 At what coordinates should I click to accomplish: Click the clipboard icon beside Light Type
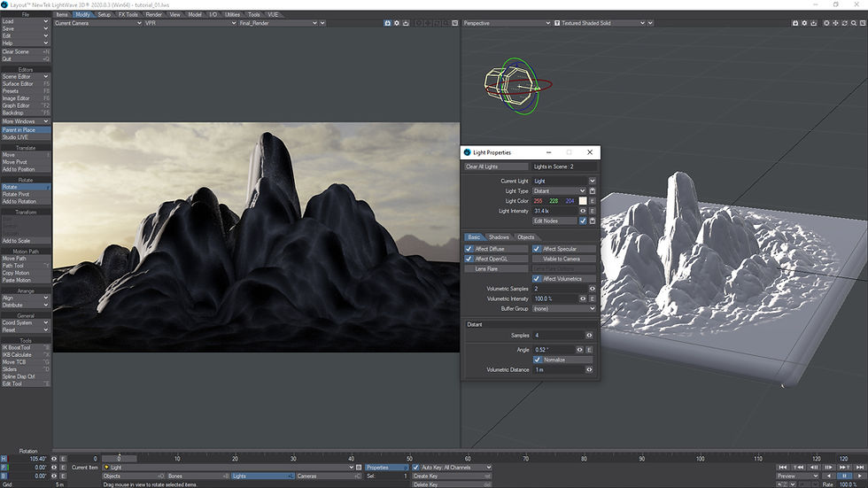(593, 191)
